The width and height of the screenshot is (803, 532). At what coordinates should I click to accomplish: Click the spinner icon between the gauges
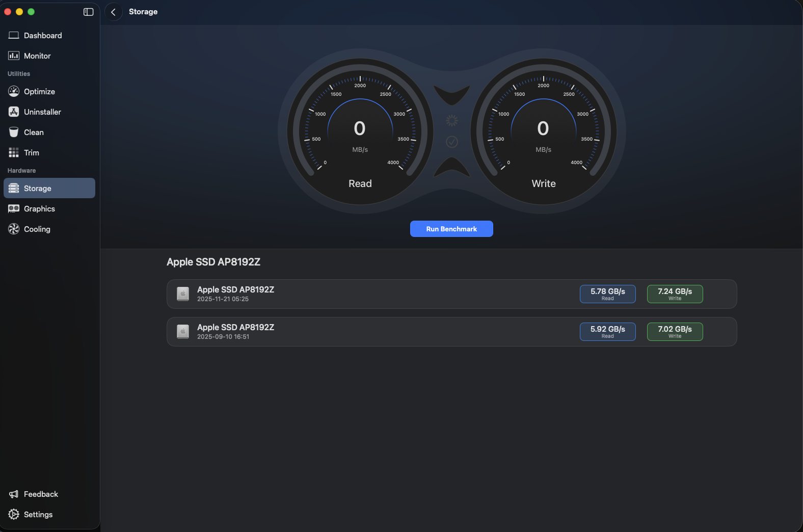452,120
